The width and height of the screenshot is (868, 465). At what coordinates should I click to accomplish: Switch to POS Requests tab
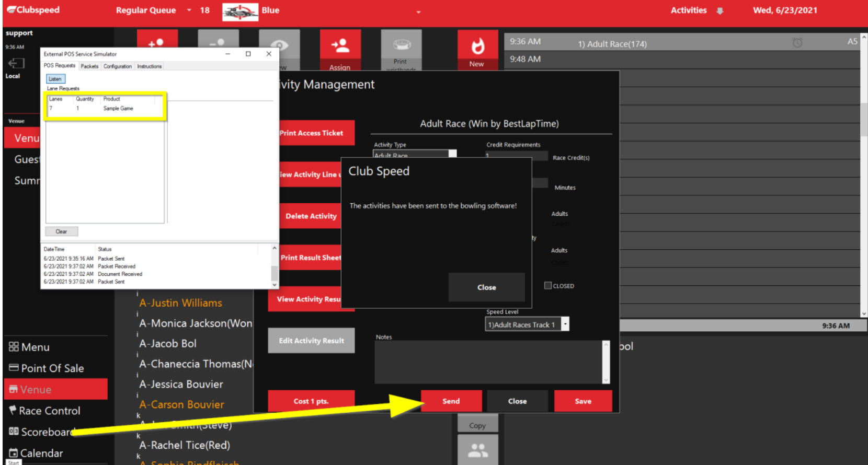point(60,66)
